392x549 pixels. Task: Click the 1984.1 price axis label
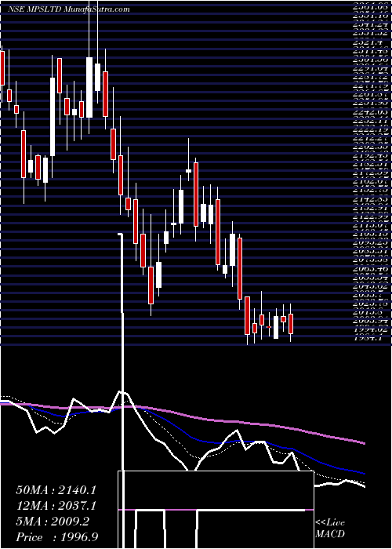click(x=369, y=337)
